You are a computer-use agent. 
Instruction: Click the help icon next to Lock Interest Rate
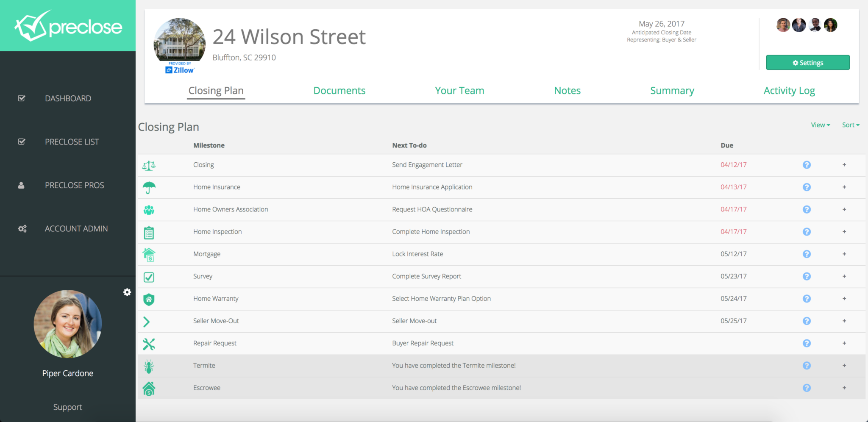point(807,254)
